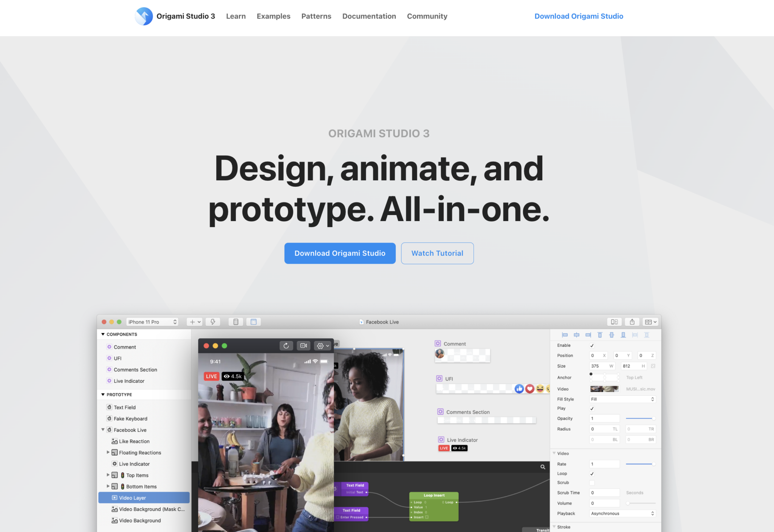Open the split view icon at top right

tap(615, 322)
